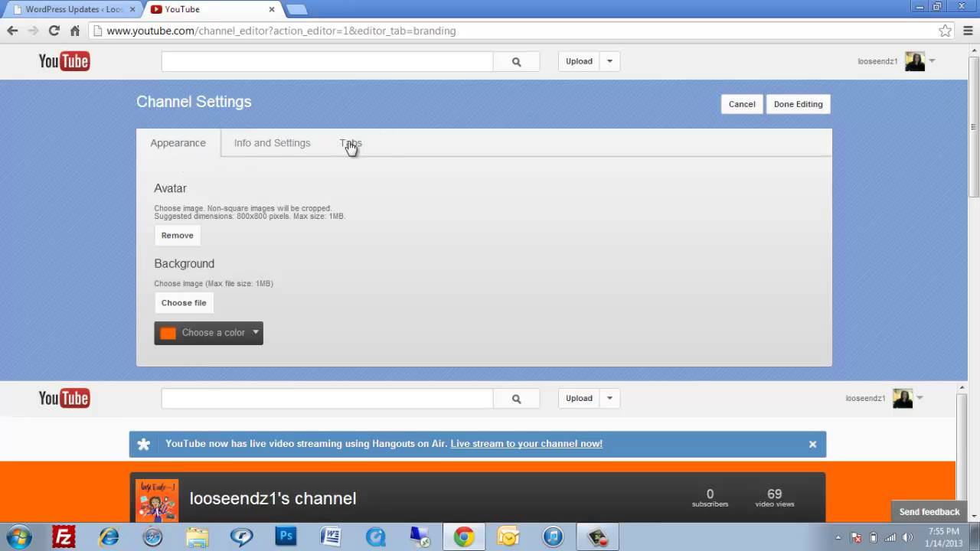
Task: Open the Windows Start menu
Action: tap(18, 536)
